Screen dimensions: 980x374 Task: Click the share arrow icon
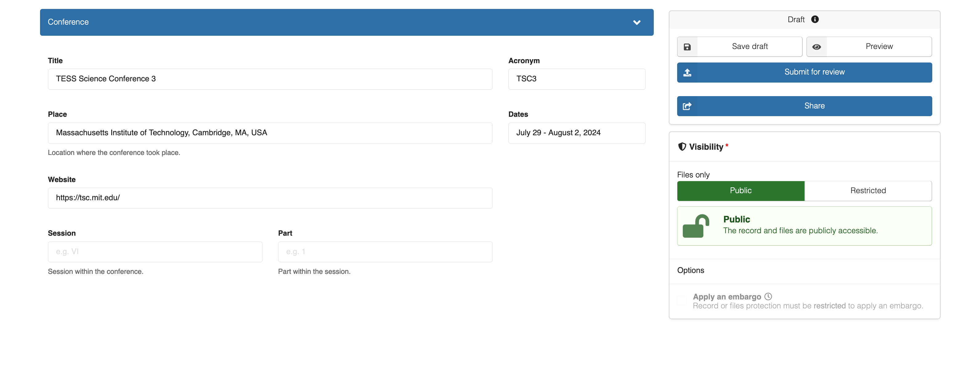pyautogui.click(x=687, y=106)
